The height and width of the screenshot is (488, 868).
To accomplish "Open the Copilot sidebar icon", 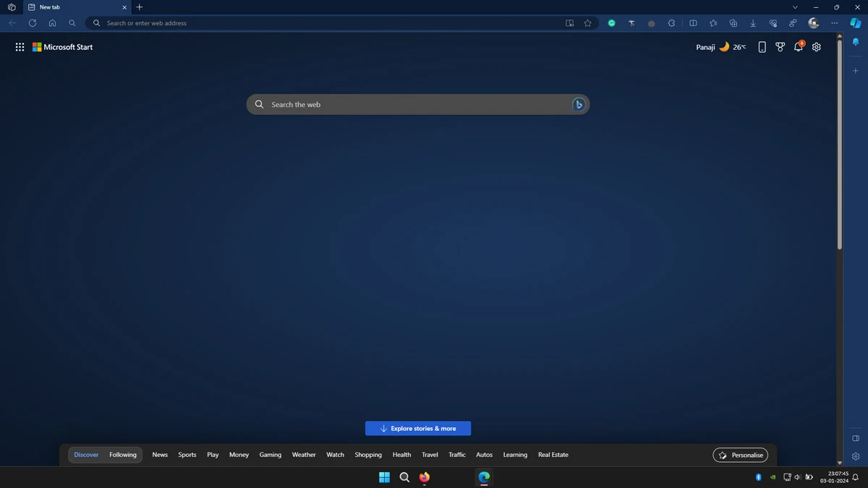I will [856, 23].
